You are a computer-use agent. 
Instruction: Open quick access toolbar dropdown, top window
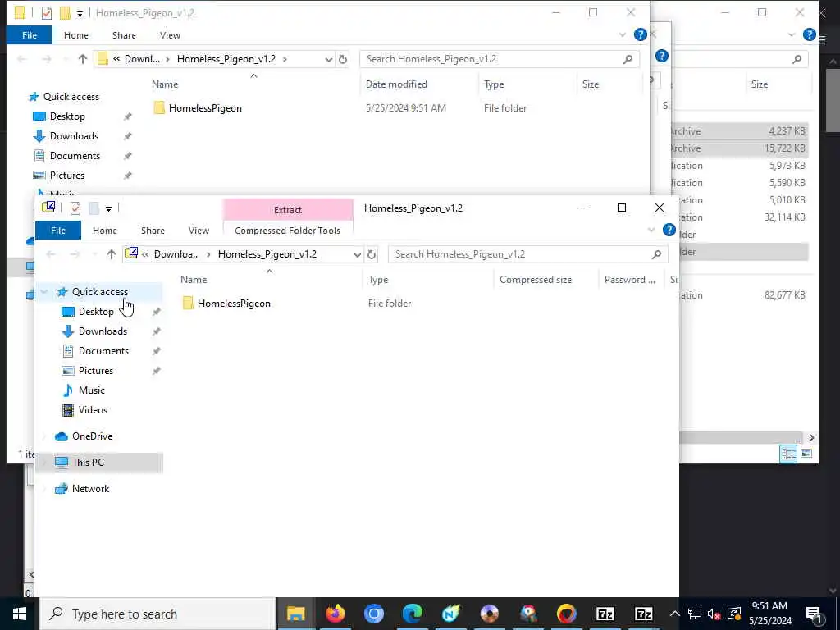(x=80, y=14)
